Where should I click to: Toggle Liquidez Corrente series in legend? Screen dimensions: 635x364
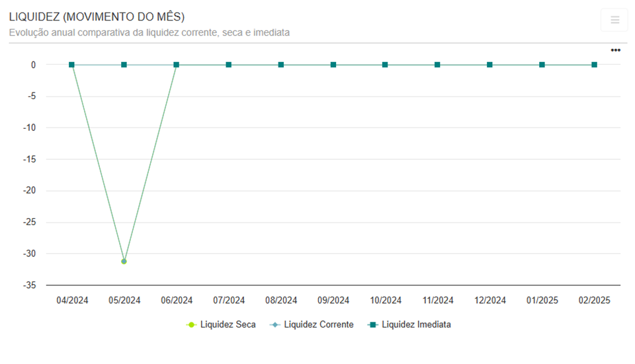pyautogui.click(x=318, y=324)
